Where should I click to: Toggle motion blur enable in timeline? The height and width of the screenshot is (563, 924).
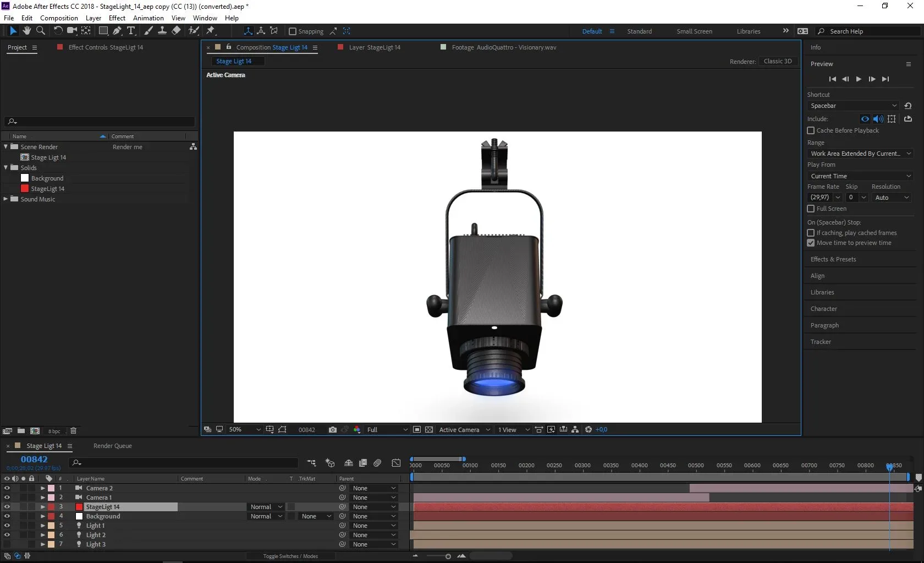click(x=377, y=463)
